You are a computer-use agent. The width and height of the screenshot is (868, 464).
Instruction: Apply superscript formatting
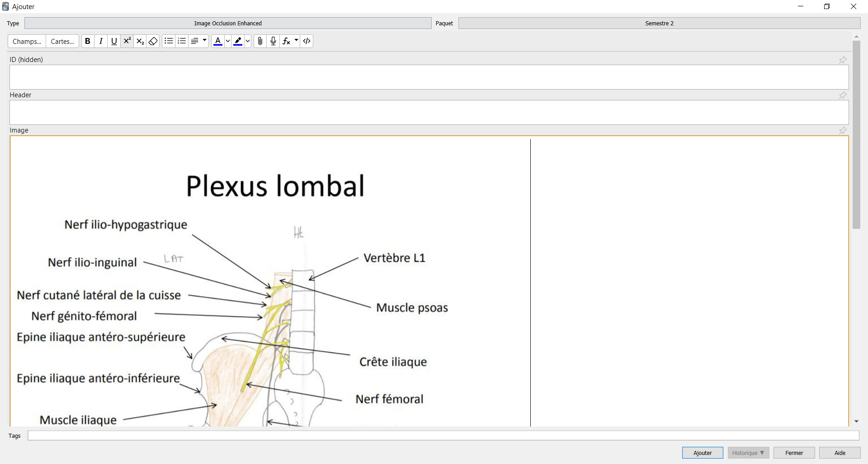point(127,41)
